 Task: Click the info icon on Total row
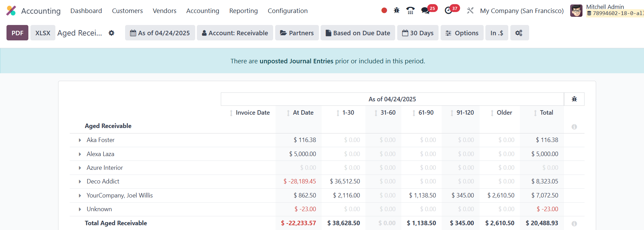[x=574, y=223]
